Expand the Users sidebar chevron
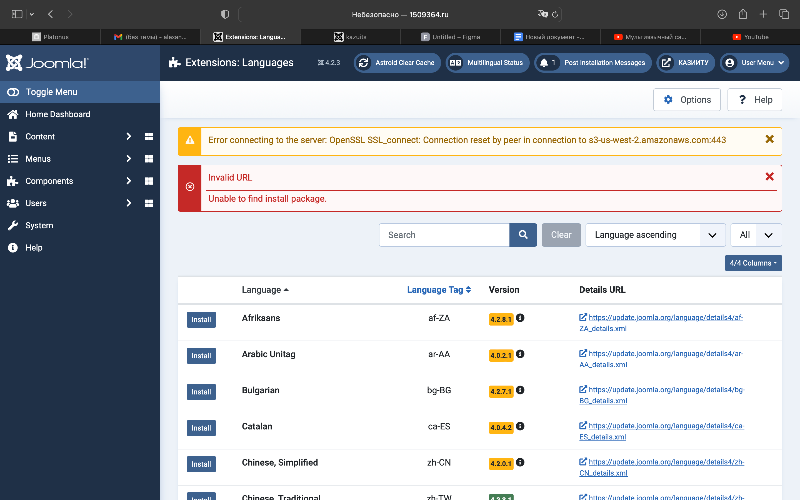800x500 pixels. (129, 203)
